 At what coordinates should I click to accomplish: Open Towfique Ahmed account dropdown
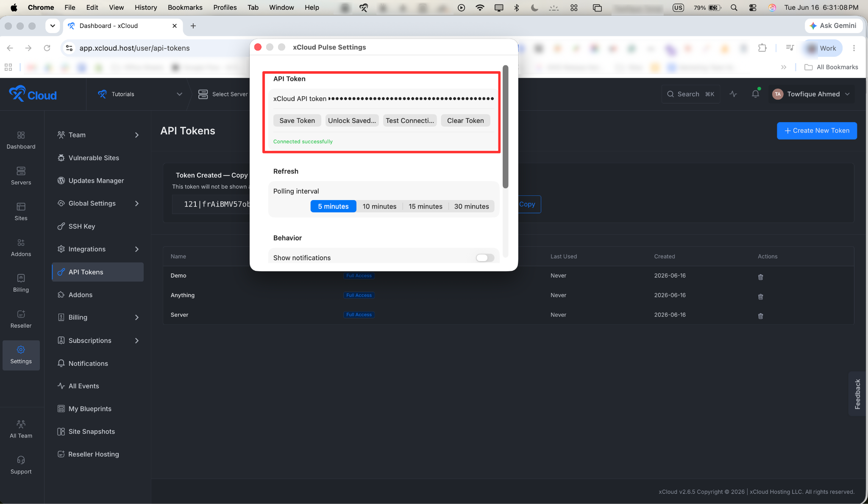811,94
